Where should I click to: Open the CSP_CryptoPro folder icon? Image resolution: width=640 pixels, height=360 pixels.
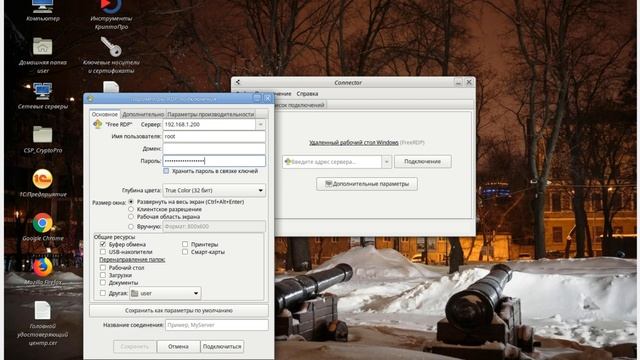[x=42, y=140]
